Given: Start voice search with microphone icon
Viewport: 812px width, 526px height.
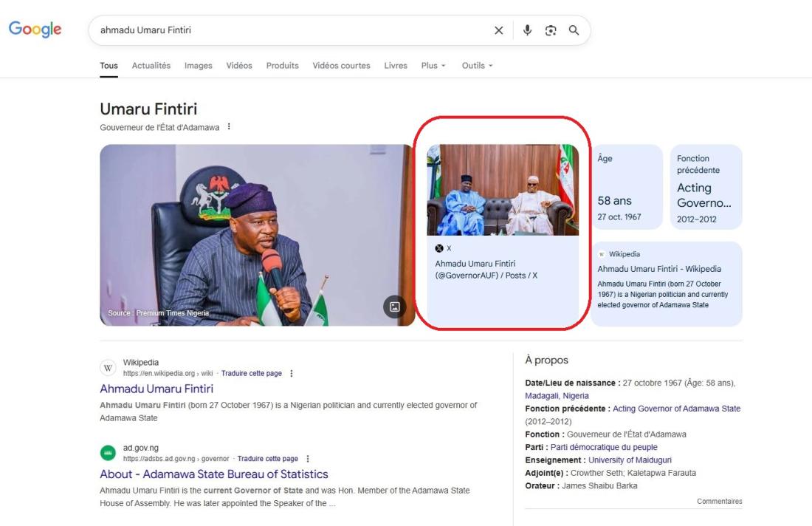Looking at the screenshot, I should [527, 30].
